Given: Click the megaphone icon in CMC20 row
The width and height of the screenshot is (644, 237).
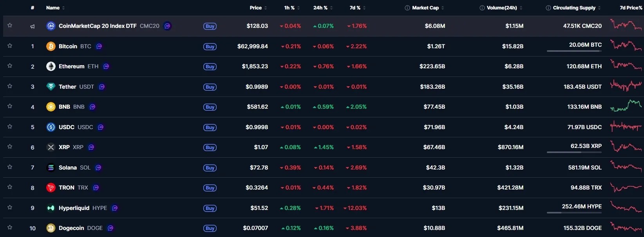Looking at the screenshot, I should tap(33, 26).
